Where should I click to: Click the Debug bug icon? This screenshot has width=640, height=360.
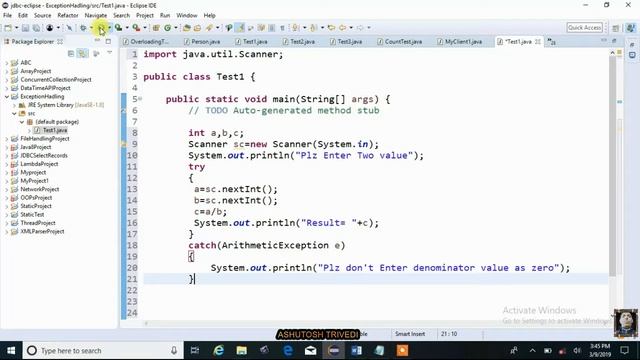(83, 28)
